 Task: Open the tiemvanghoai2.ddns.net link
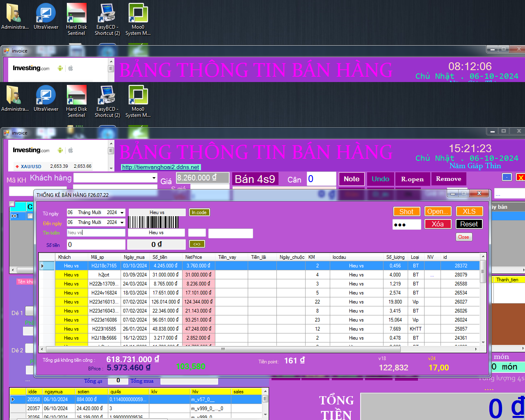click(x=161, y=167)
